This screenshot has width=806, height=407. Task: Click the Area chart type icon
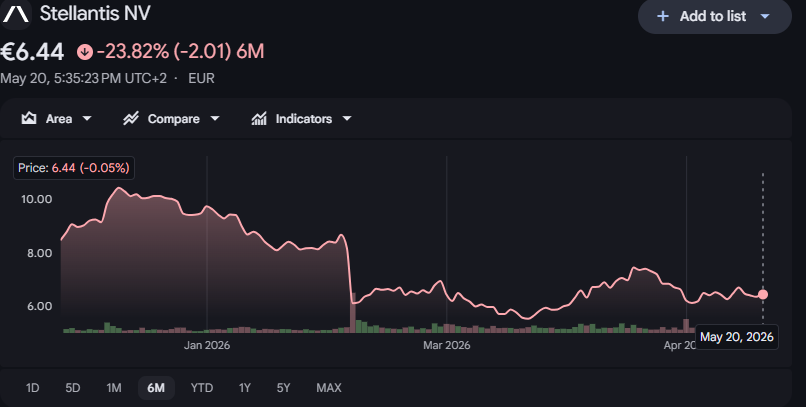(x=29, y=119)
